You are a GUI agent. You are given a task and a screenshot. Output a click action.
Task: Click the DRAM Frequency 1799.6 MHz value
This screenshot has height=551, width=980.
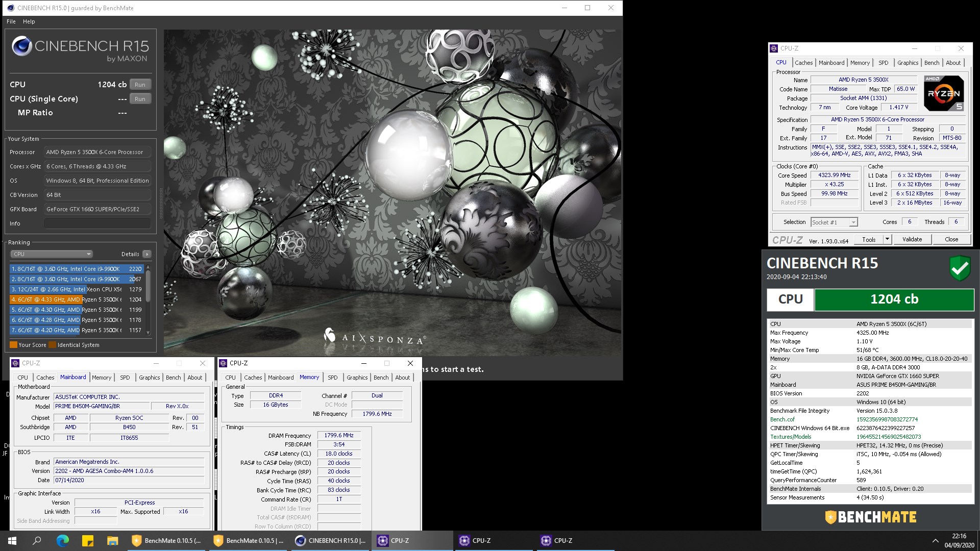click(x=339, y=435)
